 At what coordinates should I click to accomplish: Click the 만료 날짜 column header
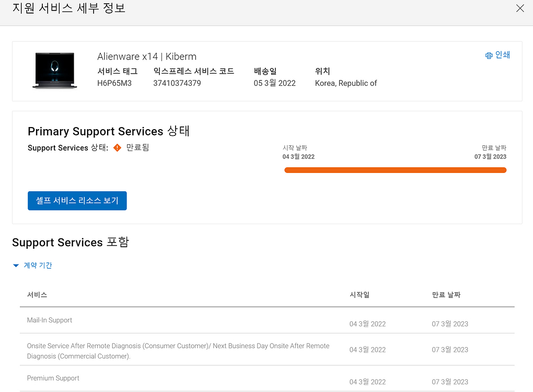pos(446,295)
